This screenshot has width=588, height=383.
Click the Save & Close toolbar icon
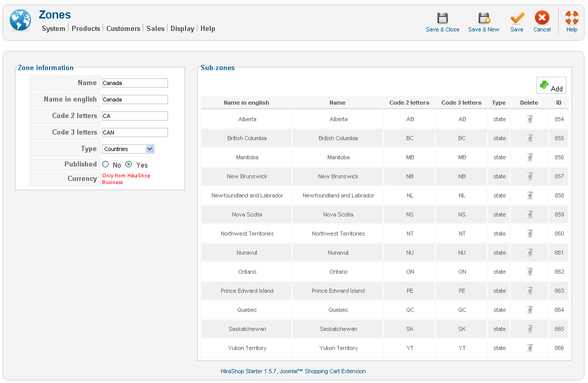[x=442, y=19]
